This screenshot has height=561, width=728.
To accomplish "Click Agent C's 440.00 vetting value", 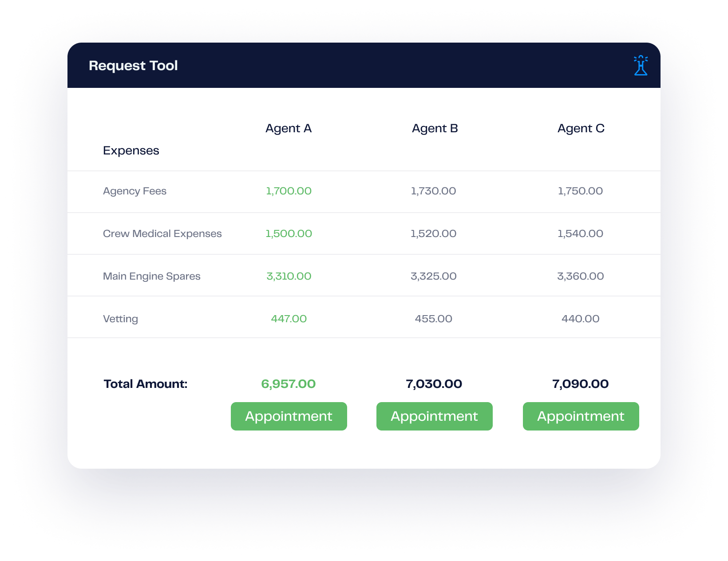I will (x=580, y=319).
